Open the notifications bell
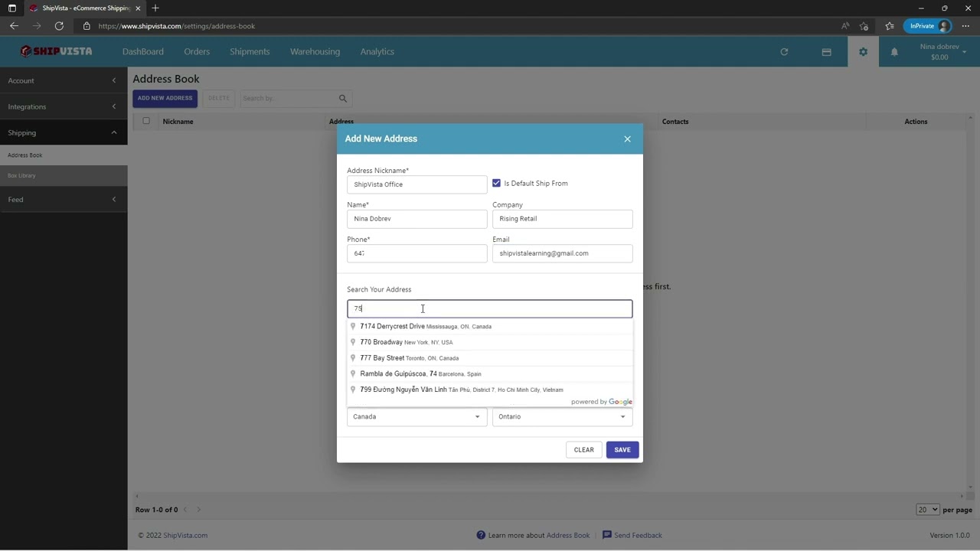980x551 pixels. coord(894,52)
